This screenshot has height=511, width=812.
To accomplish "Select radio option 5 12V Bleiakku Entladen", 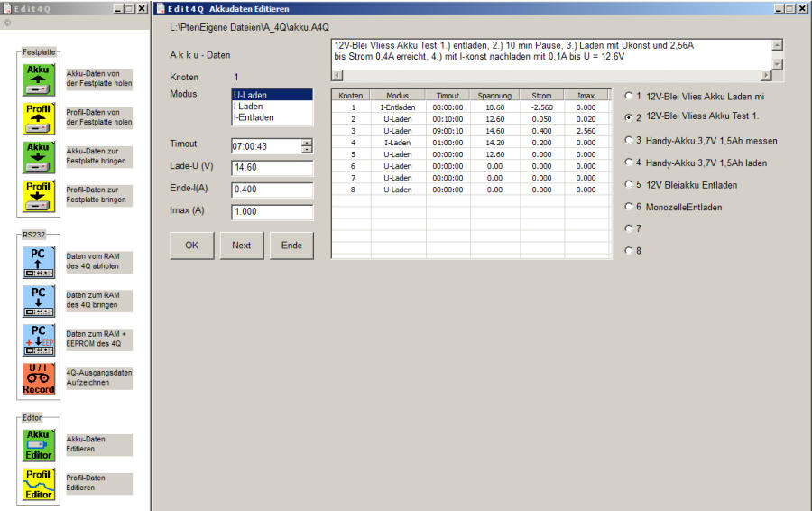I will 629,185.
